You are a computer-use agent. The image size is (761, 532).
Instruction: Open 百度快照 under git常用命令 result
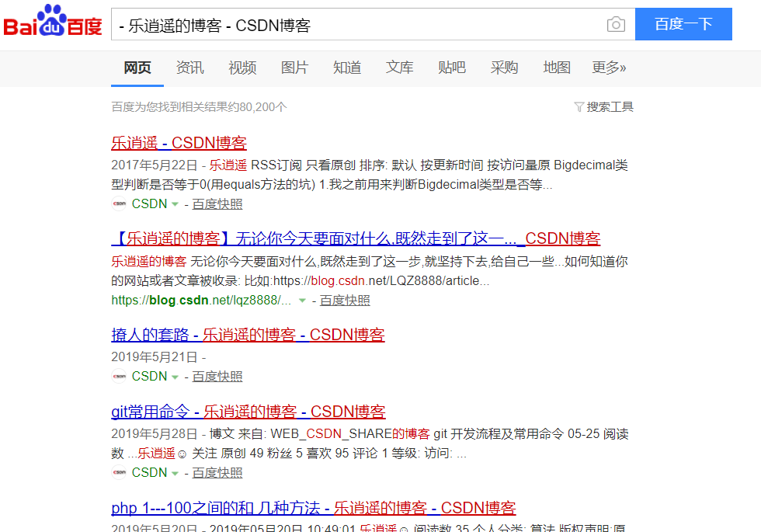point(217,473)
